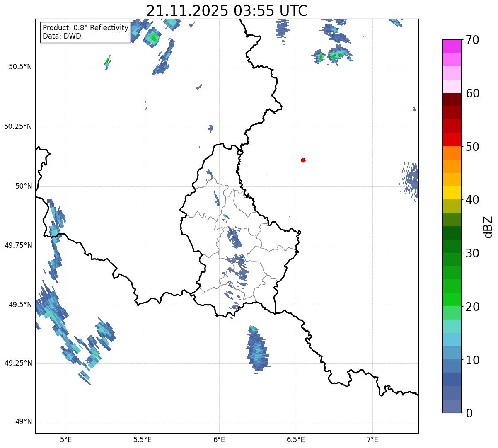
Task: Click the magenta top colorbar segment
Action: click(x=452, y=46)
